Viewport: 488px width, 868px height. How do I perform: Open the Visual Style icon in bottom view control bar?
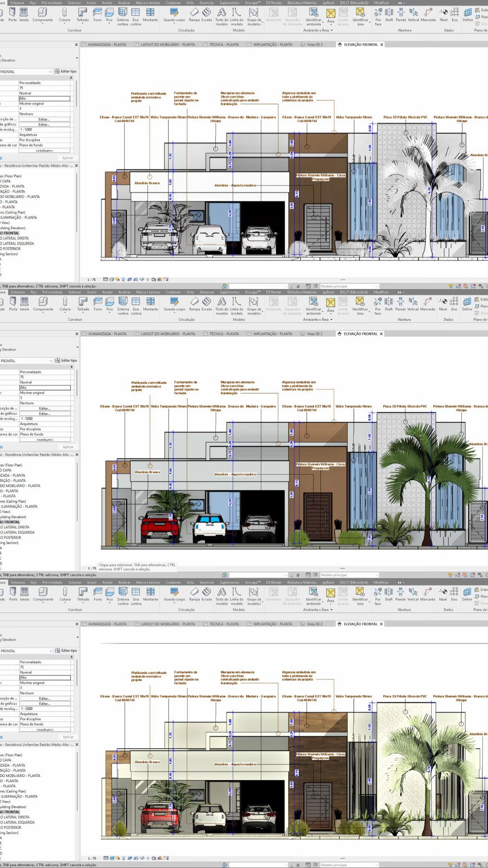tap(112, 858)
